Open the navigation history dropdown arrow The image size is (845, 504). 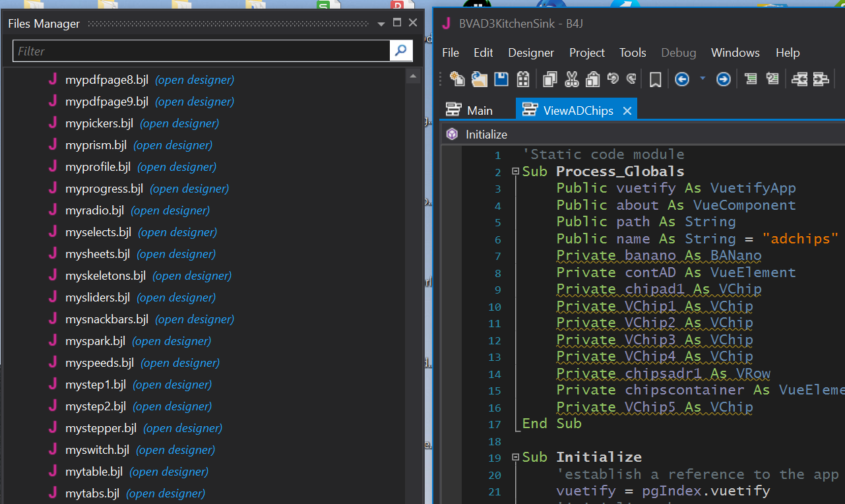tap(703, 79)
